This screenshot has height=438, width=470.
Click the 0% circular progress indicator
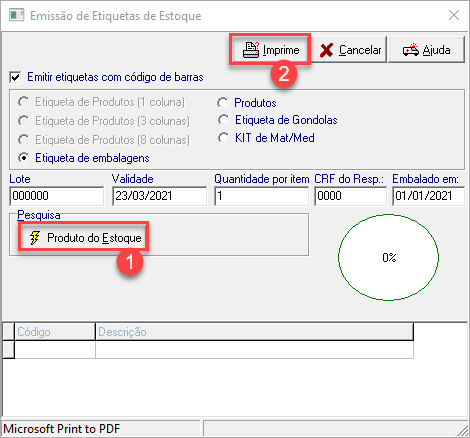(388, 257)
